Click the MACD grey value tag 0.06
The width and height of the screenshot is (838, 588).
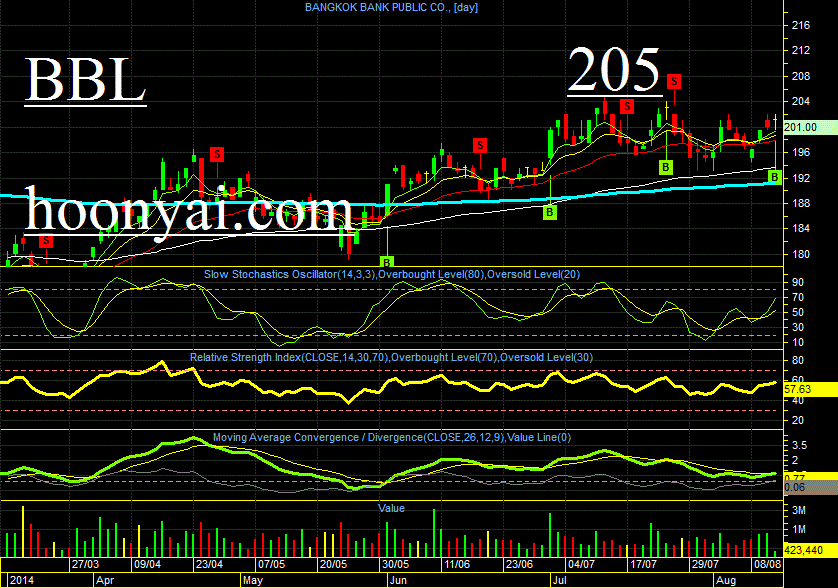pos(809,487)
